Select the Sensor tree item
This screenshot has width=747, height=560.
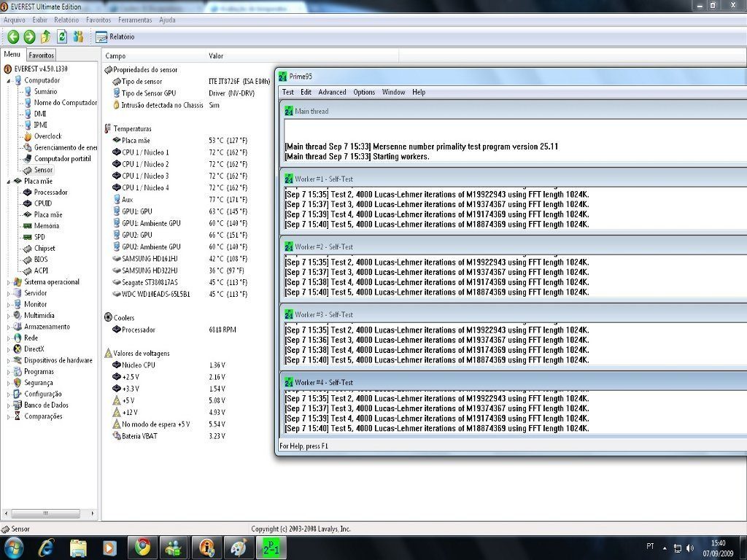coord(43,170)
